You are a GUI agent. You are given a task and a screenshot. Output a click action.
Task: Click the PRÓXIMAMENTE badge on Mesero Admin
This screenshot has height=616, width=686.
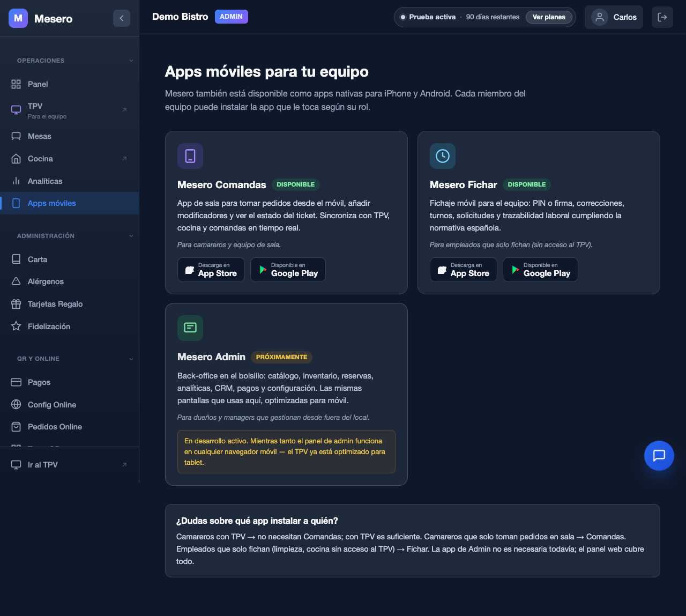tap(282, 357)
